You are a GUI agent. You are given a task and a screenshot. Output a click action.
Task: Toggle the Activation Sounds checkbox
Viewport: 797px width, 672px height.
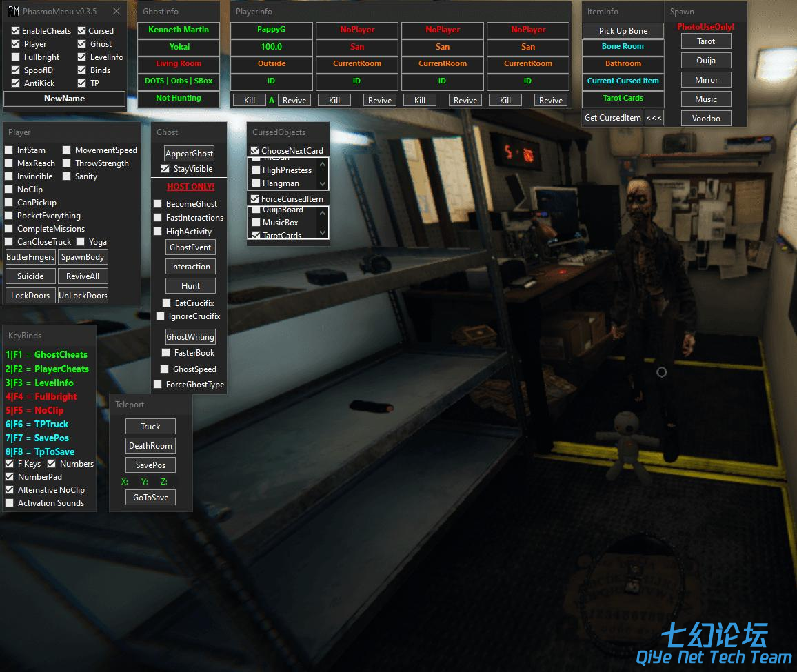(x=9, y=502)
